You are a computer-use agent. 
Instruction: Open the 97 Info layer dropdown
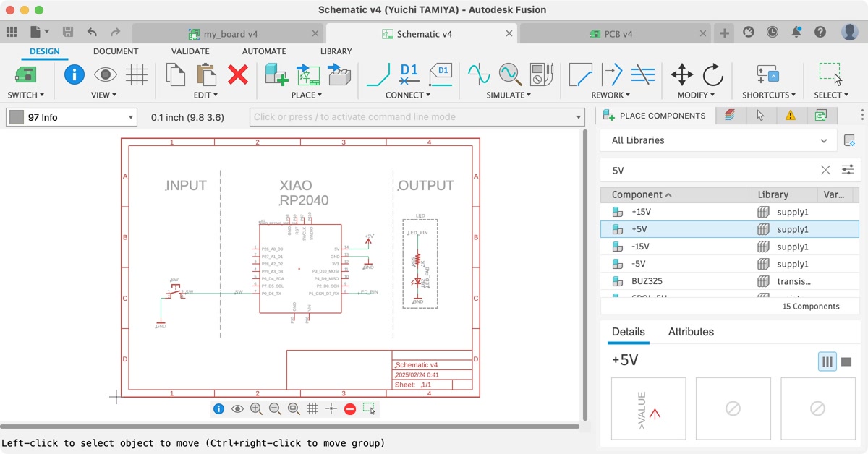(x=72, y=117)
